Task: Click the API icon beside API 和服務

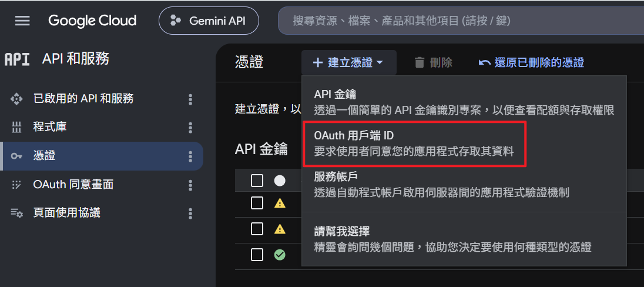Action: pos(17,59)
